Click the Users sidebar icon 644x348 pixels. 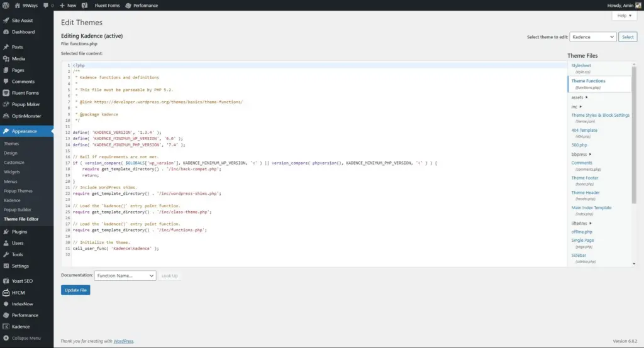tap(6, 243)
